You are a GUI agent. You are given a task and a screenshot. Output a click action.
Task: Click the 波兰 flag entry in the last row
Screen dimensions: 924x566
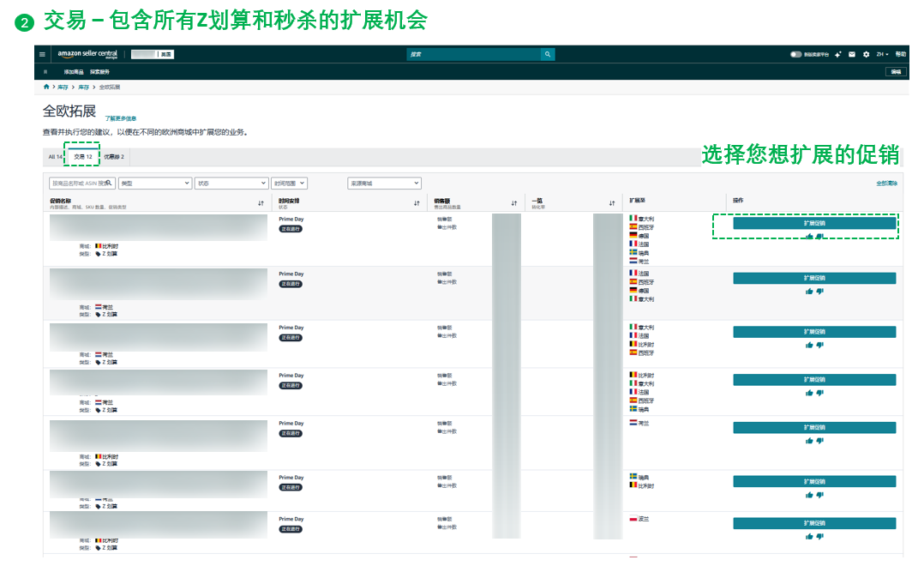pos(639,519)
